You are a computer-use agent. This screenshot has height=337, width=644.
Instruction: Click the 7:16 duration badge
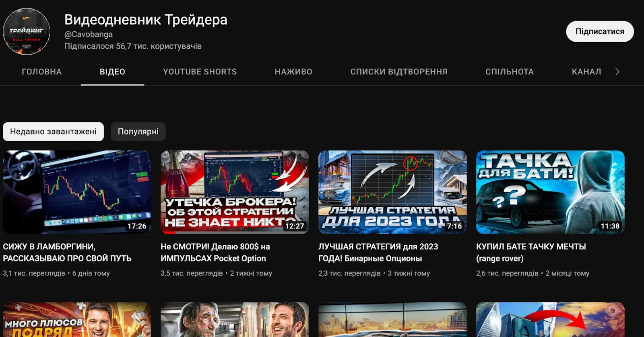tap(454, 226)
